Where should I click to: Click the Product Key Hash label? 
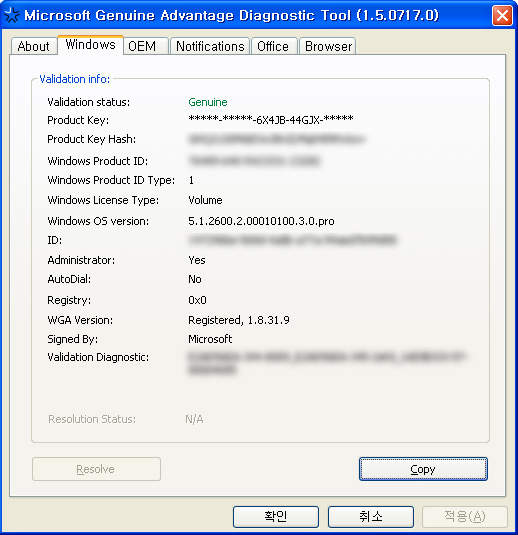pyautogui.click(x=91, y=139)
